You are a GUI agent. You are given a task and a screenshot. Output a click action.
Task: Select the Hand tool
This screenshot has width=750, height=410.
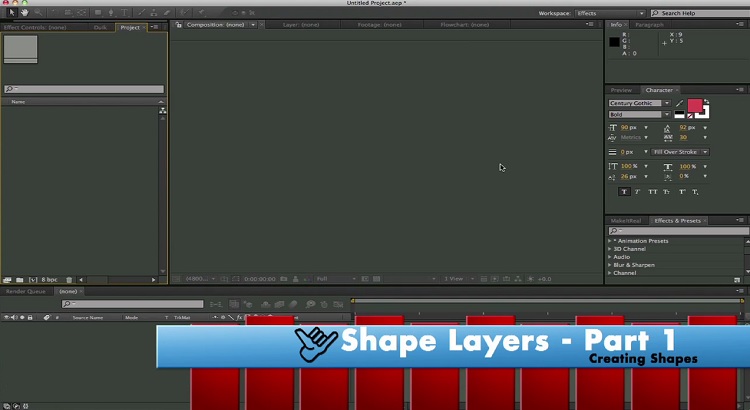coord(24,12)
